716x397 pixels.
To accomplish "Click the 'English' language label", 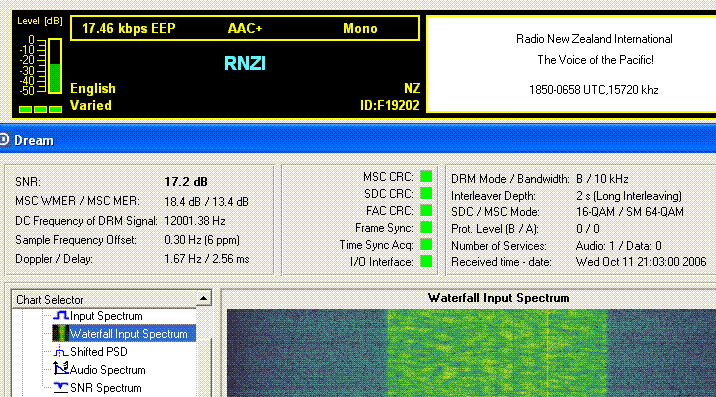I will (93, 89).
